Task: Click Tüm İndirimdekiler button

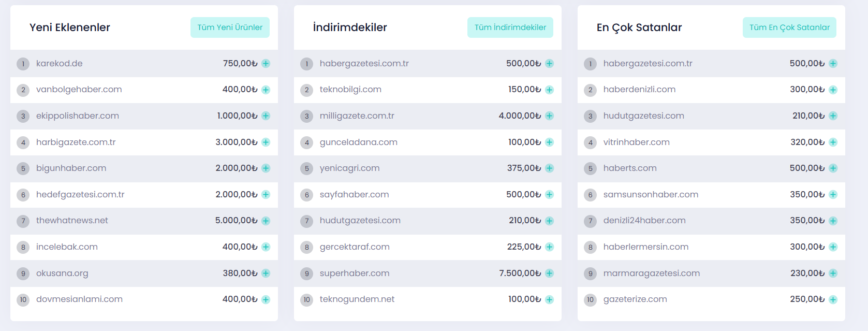Action: pyautogui.click(x=510, y=27)
